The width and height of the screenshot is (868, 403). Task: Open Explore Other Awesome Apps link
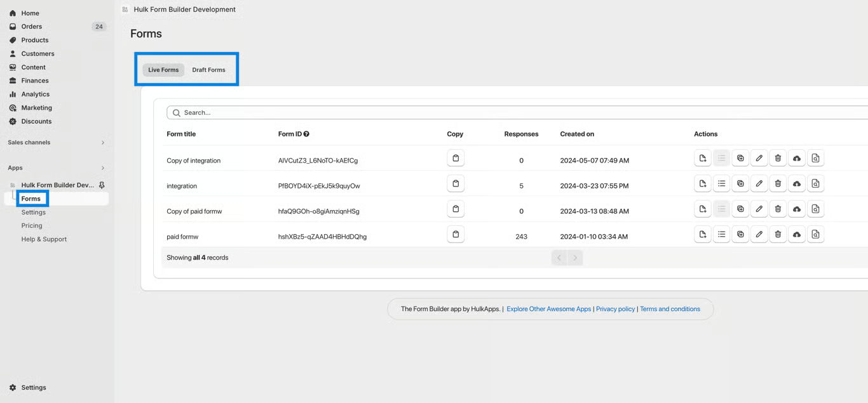coord(549,309)
